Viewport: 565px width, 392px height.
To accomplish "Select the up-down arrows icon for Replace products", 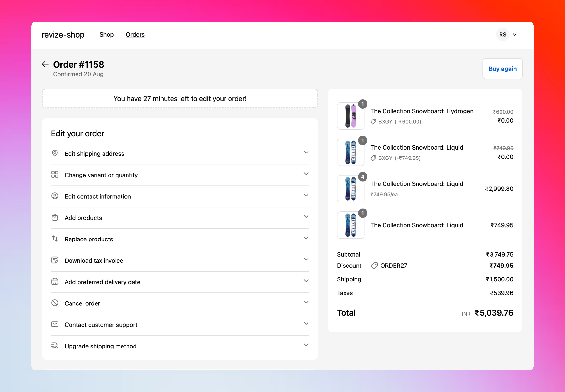I will click(x=55, y=239).
